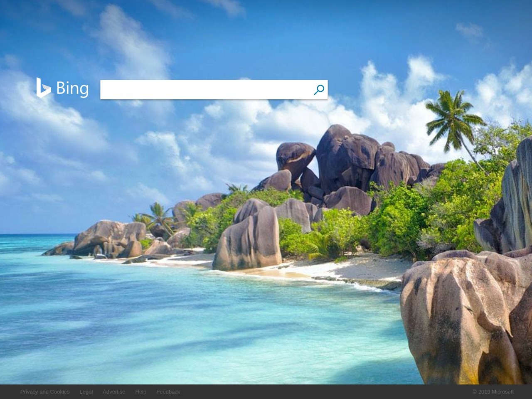
Task: Click the Bing 'b' logo symbol
Action: (x=43, y=88)
